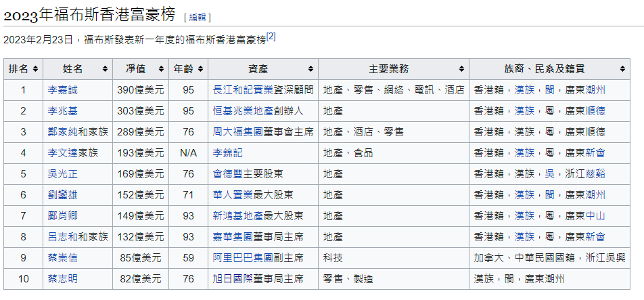Select the 82億美元 net worth cell

[141, 278]
